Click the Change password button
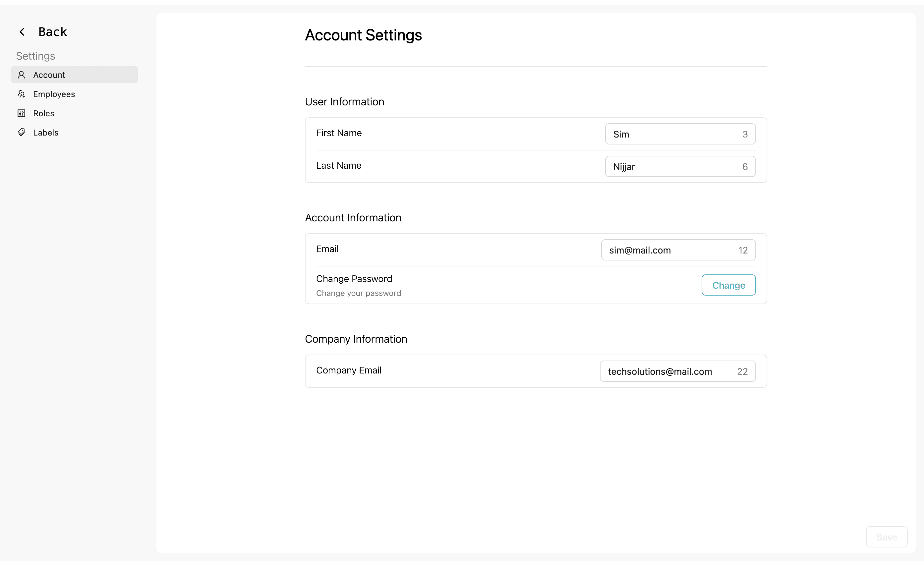Image resolution: width=924 pixels, height=566 pixels. point(728,285)
